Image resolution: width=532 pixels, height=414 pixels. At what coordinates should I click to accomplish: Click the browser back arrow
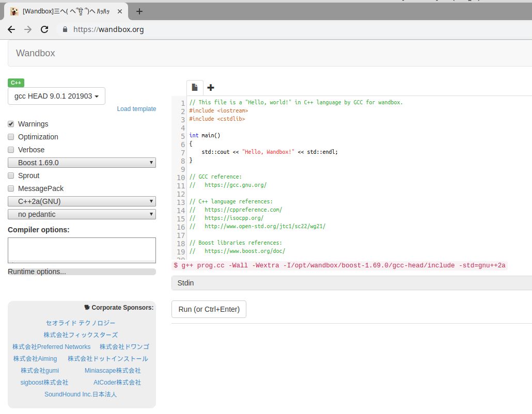pyautogui.click(x=11, y=29)
